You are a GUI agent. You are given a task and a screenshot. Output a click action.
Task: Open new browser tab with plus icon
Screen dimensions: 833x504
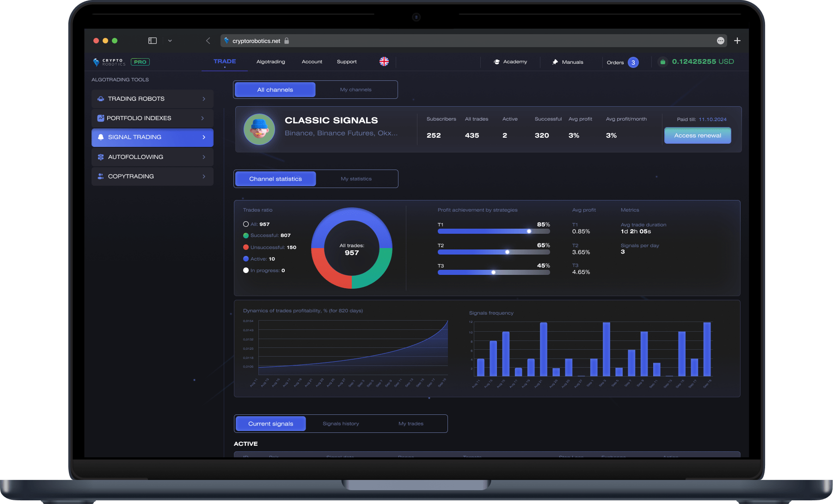[737, 41]
